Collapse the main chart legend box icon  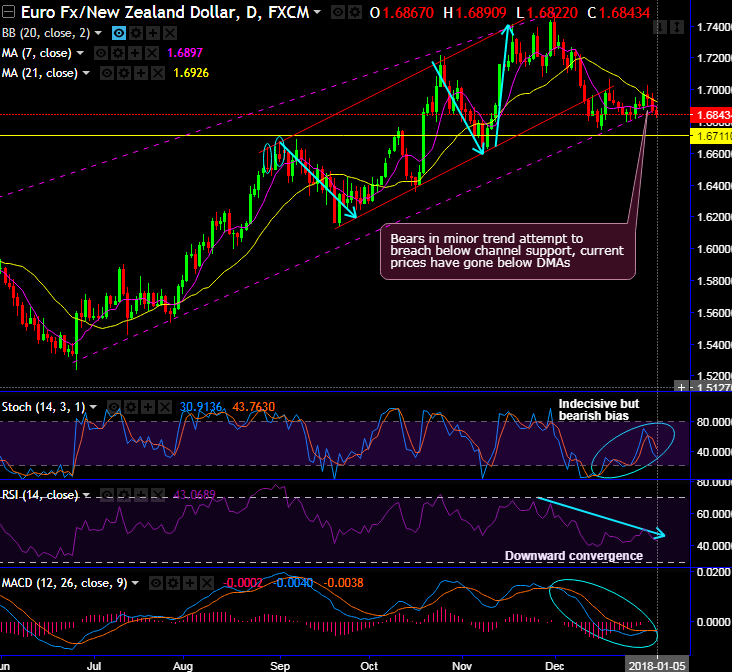[7, 12]
